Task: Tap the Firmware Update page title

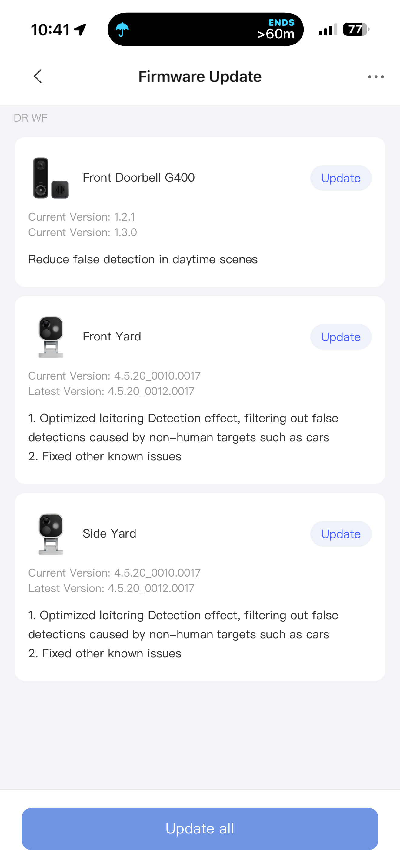Action: [200, 77]
